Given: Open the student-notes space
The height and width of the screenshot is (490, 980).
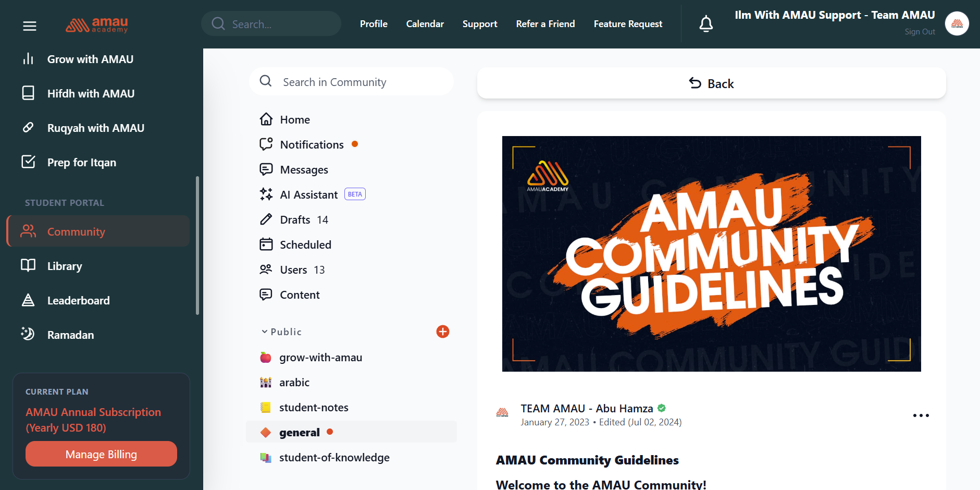Looking at the screenshot, I should pyautogui.click(x=314, y=407).
